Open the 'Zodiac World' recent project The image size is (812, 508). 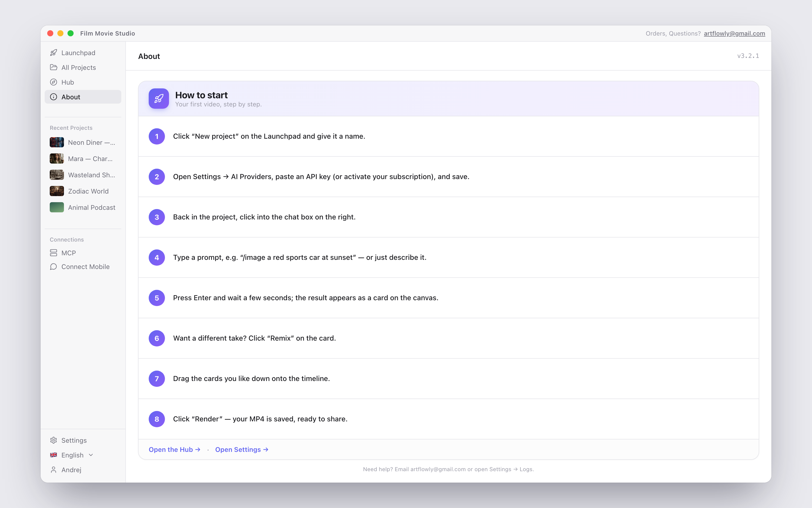(83, 191)
